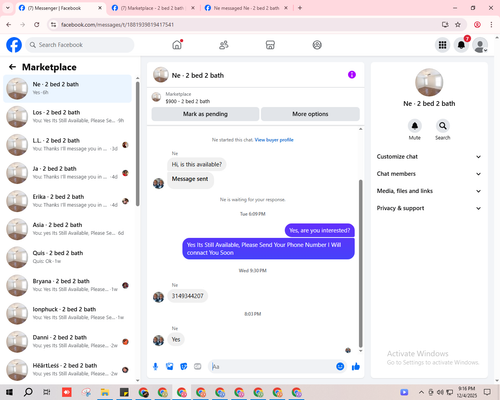
Task: Mute this conversation bell icon
Action: [415, 126]
